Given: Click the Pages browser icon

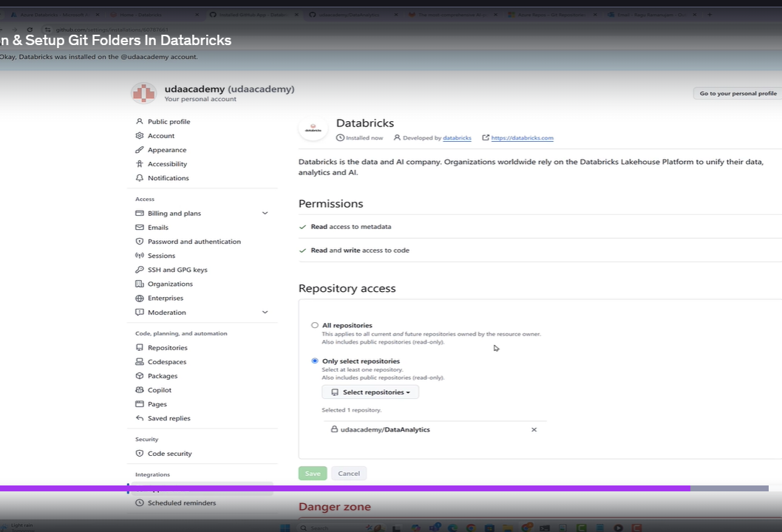Looking at the screenshot, I should [x=140, y=404].
